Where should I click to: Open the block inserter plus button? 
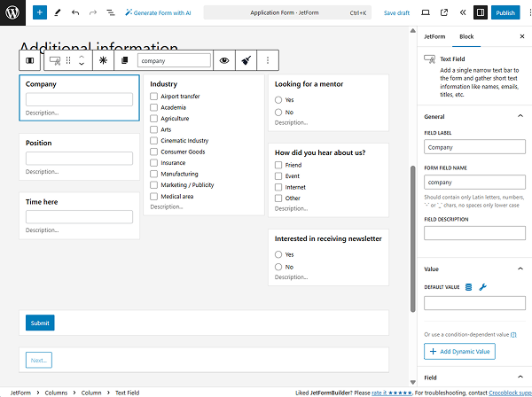click(x=40, y=12)
